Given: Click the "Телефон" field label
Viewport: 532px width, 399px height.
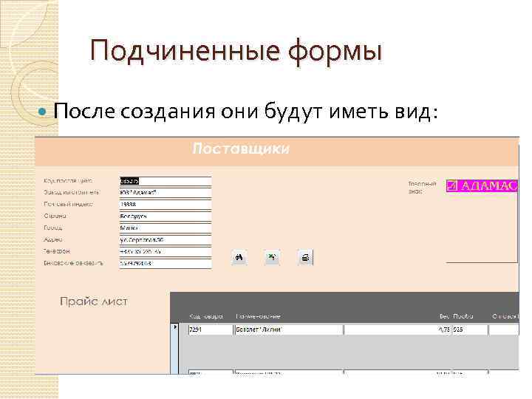Looking at the screenshot, I should pyautogui.click(x=57, y=251).
